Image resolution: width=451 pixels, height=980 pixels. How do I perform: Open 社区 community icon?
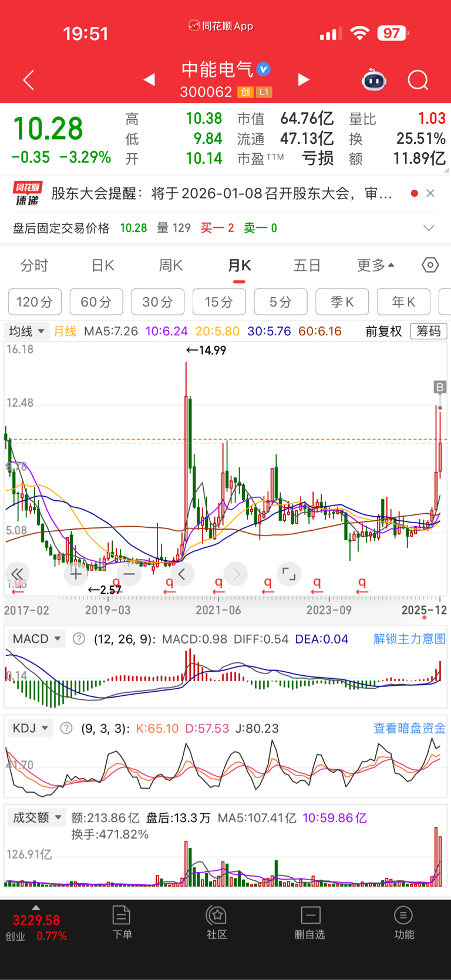coord(216,922)
